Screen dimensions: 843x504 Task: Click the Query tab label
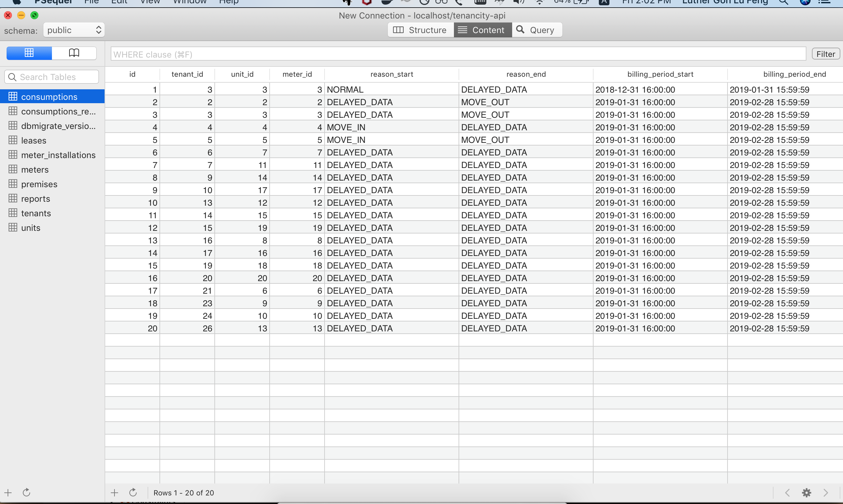click(541, 29)
